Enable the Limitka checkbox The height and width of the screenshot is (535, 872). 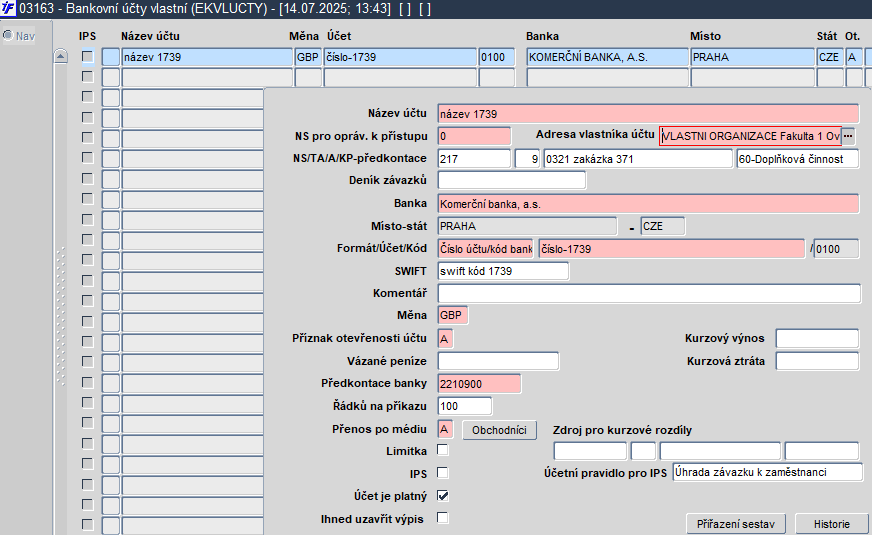coord(443,450)
